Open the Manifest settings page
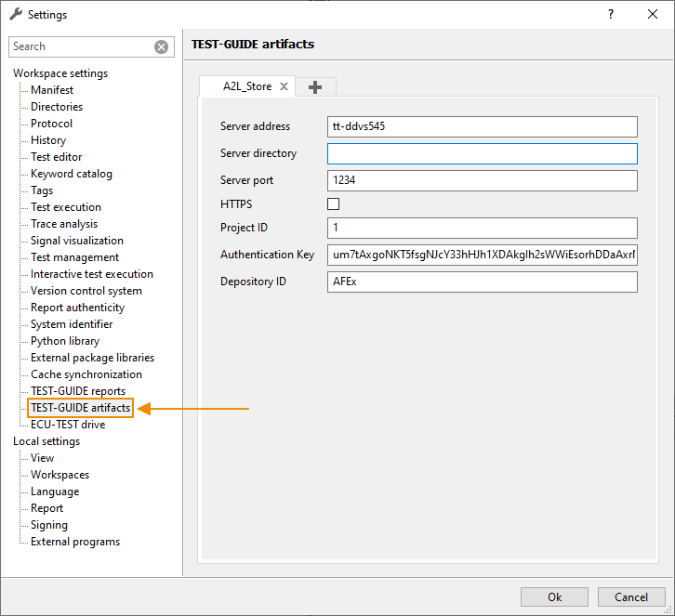Screen dimensions: 675x616 tap(52, 90)
